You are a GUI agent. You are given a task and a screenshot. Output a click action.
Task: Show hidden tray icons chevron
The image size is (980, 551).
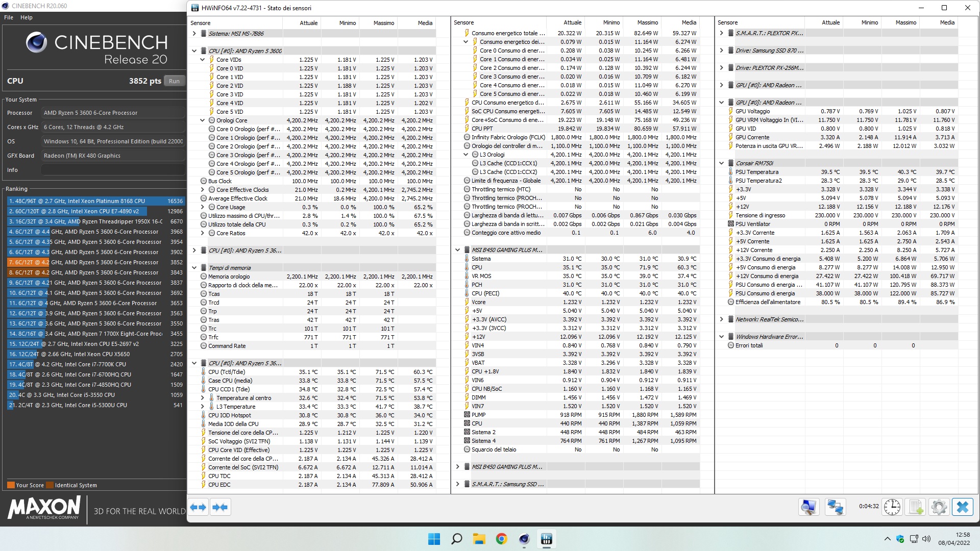pos(887,539)
